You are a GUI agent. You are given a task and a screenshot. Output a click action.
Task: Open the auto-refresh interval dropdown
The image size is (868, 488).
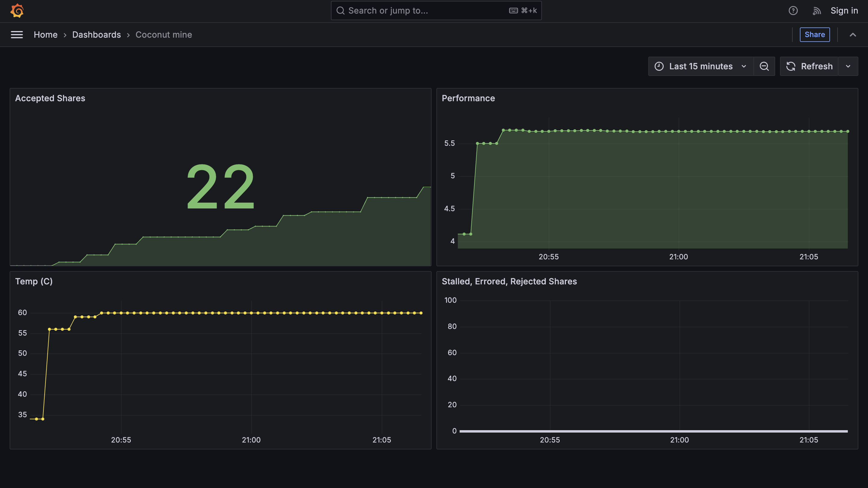848,66
